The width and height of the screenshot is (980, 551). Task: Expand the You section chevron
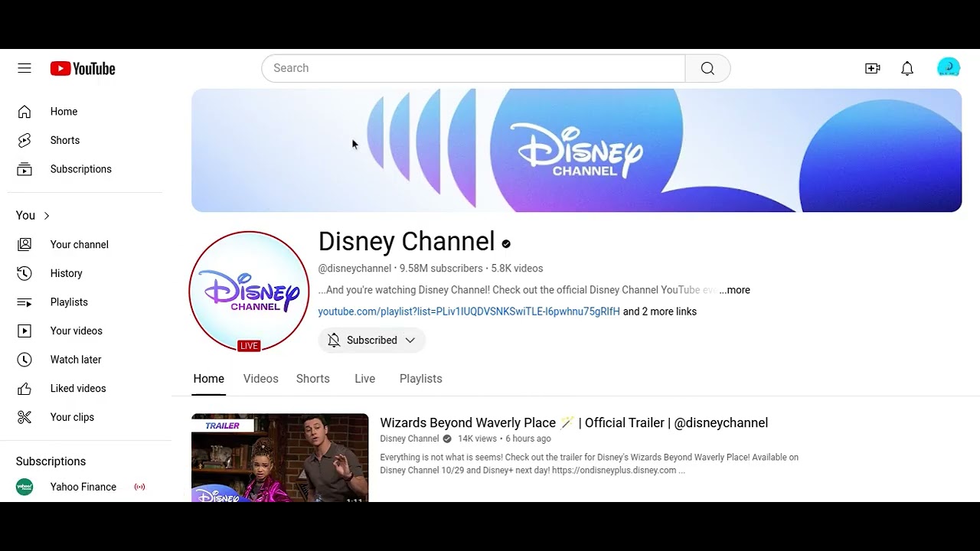point(47,216)
